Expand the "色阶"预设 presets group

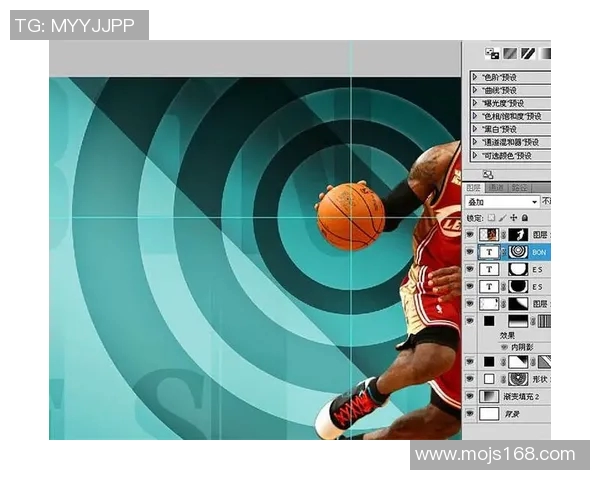[475, 77]
